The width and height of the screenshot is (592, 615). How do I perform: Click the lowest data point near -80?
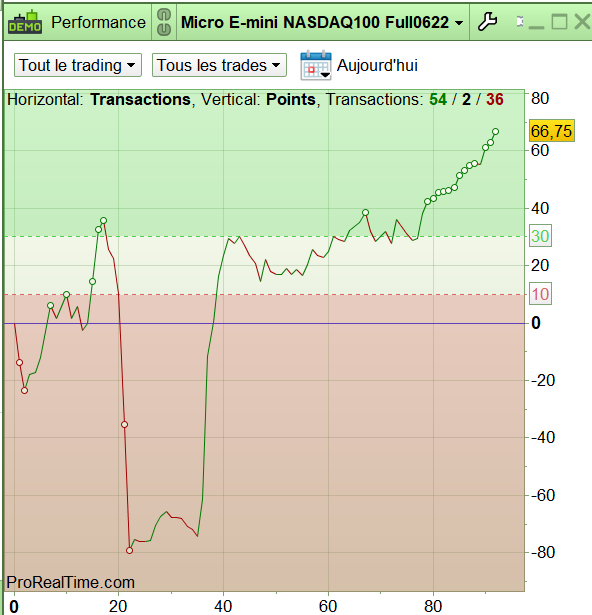point(129,550)
